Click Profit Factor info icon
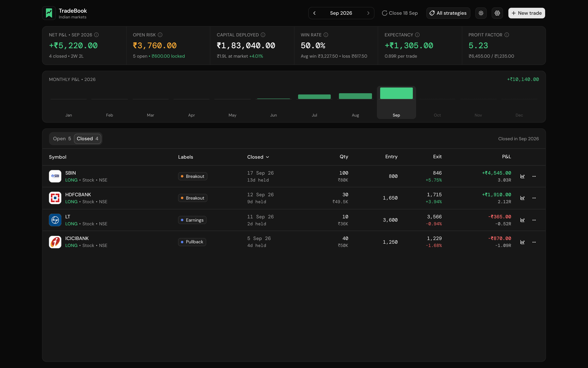The height and width of the screenshot is (368, 588). click(507, 35)
